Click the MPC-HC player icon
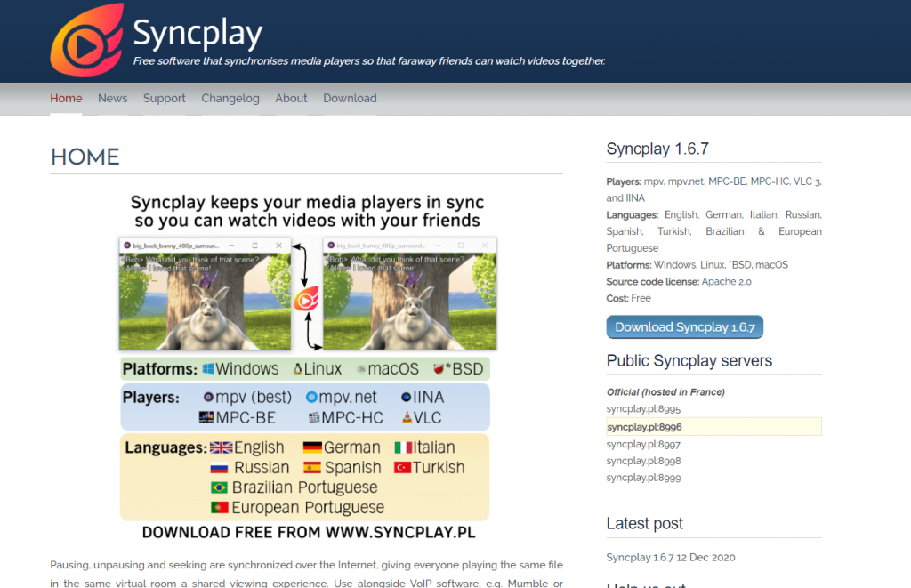 (314, 417)
